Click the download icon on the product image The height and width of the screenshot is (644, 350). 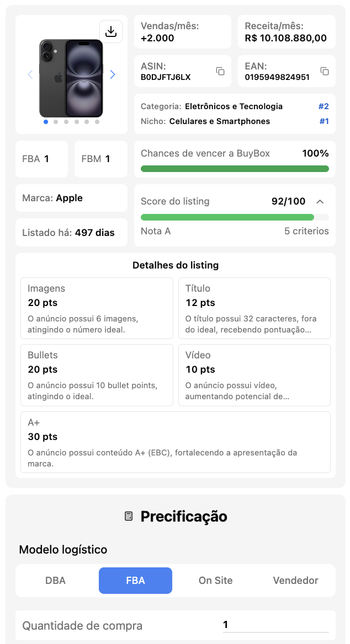(x=111, y=31)
